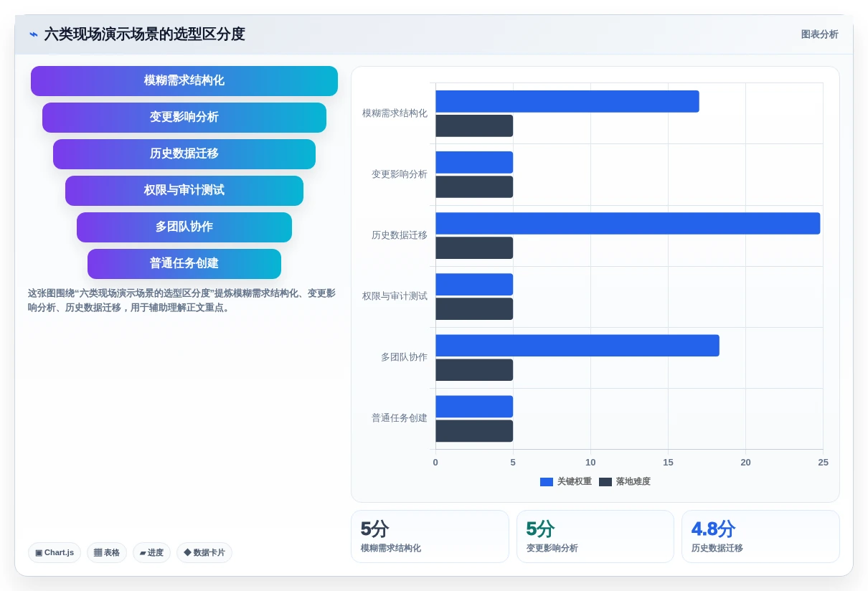The width and height of the screenshot is (868, 591).
Task: Select the 模糊需求结构化 funnel stage
Action: [x=184, y=81]
